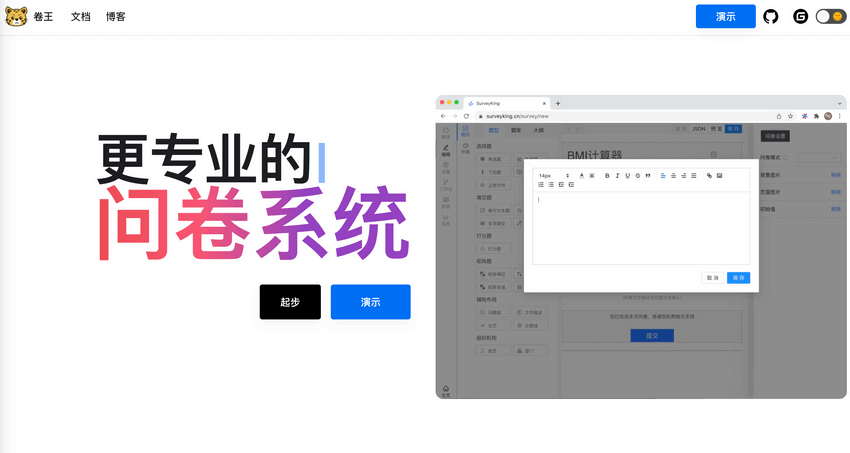Open 工作流 icon in the screenshot's sidebar

[446, 185]
